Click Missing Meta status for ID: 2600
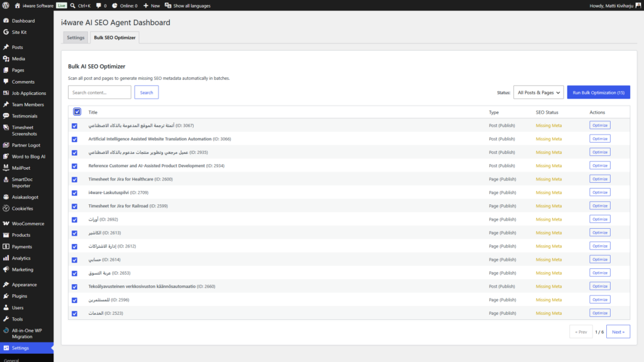Viewport: 644px width, 362px height. [548, 179]
